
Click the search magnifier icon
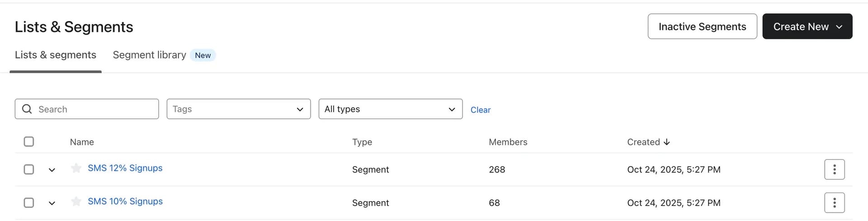point(27,109)
